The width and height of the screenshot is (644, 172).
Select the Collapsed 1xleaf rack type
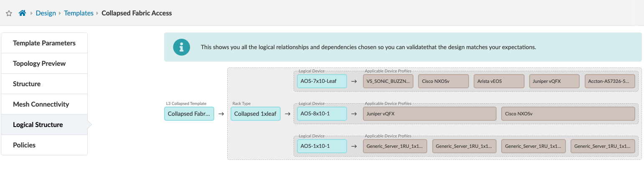point(256,114)
